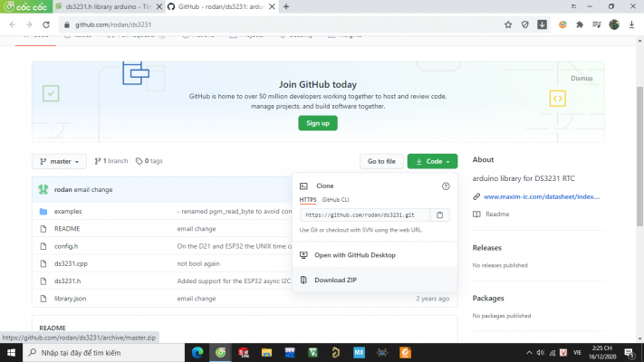The height and width of the screenshot is (362, 644).
Task: Open the www.maxim-ic.com datasheet link
Action: pos(542,196)
